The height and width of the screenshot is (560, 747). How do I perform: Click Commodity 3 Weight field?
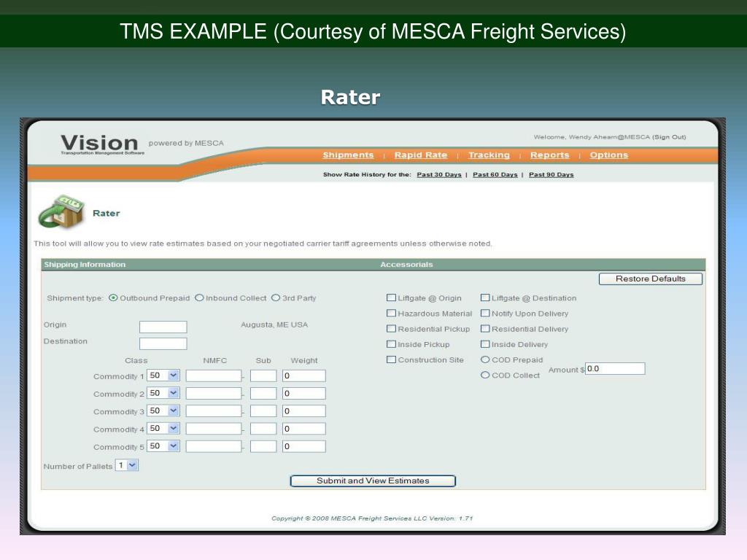click(304, 411)
